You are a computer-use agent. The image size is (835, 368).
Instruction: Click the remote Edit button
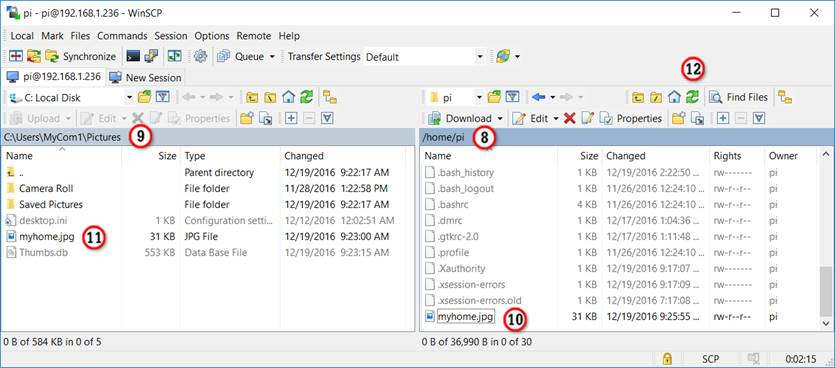point(530,118)
